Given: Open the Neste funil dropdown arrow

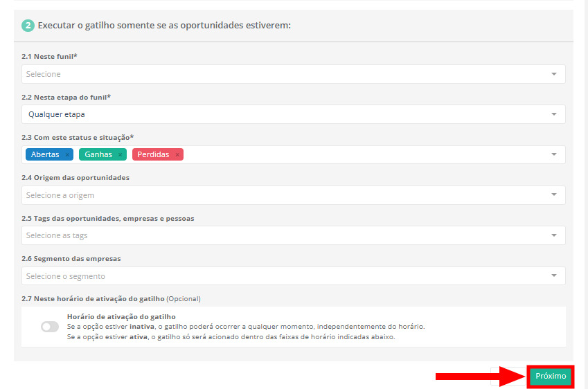Looking at the screenshot, I should click(x=554, y=74).
